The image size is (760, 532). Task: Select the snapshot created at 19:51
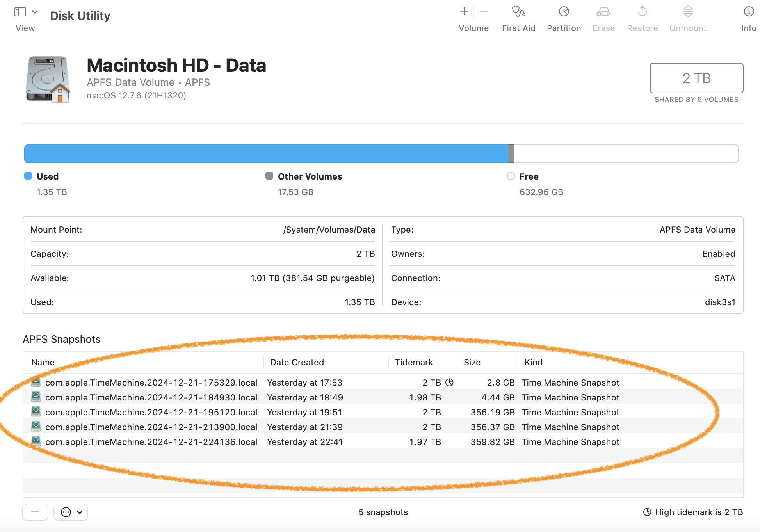(304, 412)
